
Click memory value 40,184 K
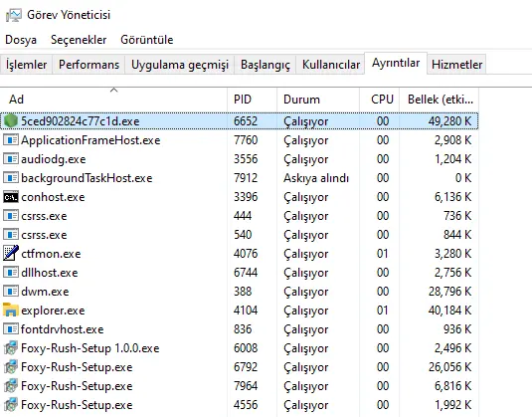coord(449,311)
